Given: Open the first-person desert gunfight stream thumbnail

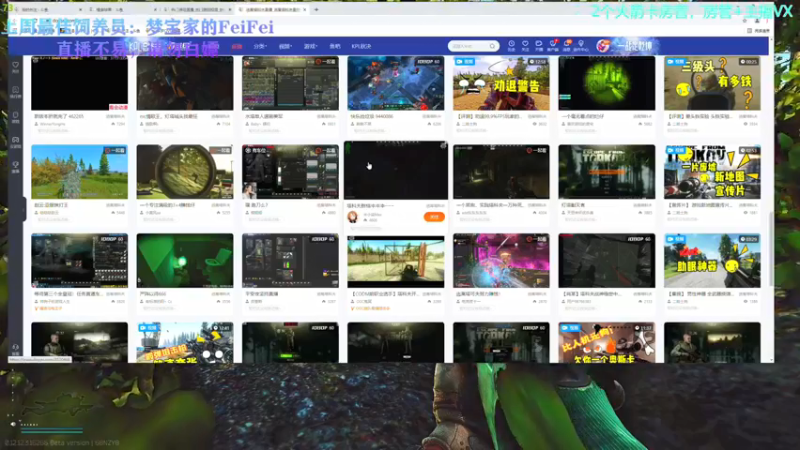Looking at the screenshot, I should (x=395, y=261).
